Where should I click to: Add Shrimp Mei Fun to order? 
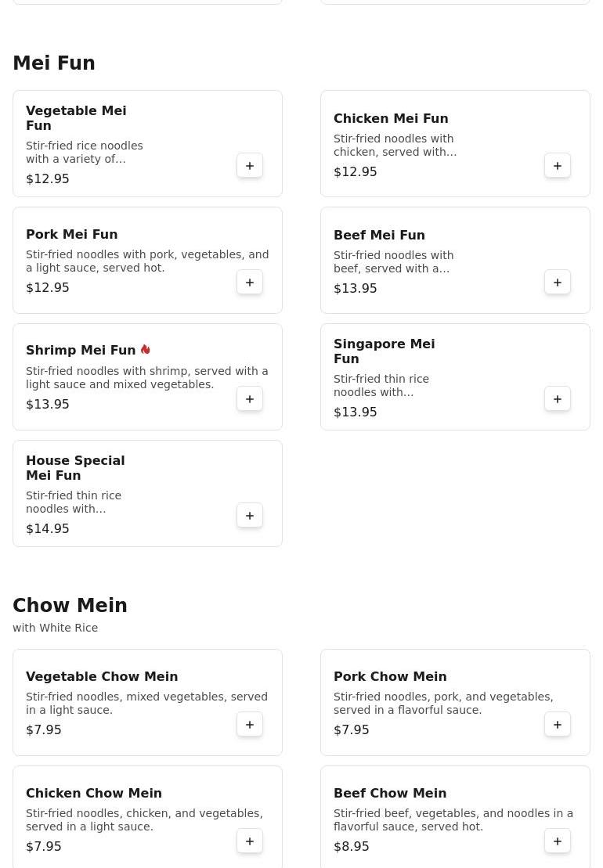pos(250,399)
